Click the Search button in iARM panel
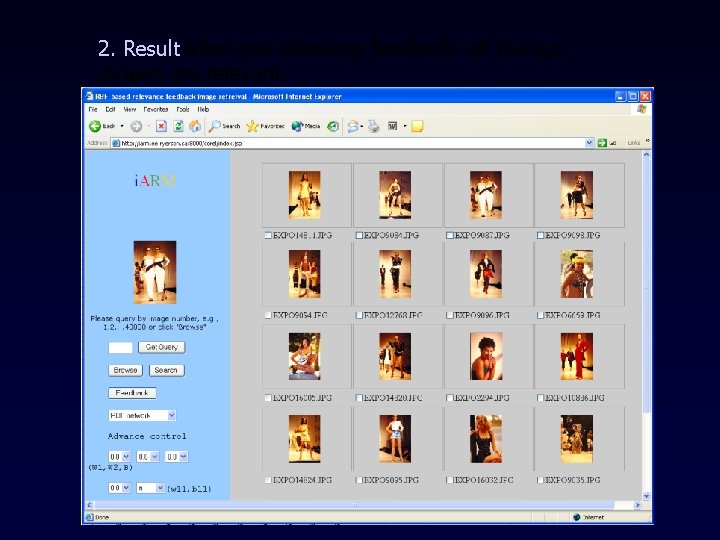The image size is (720, 540). 166,370
